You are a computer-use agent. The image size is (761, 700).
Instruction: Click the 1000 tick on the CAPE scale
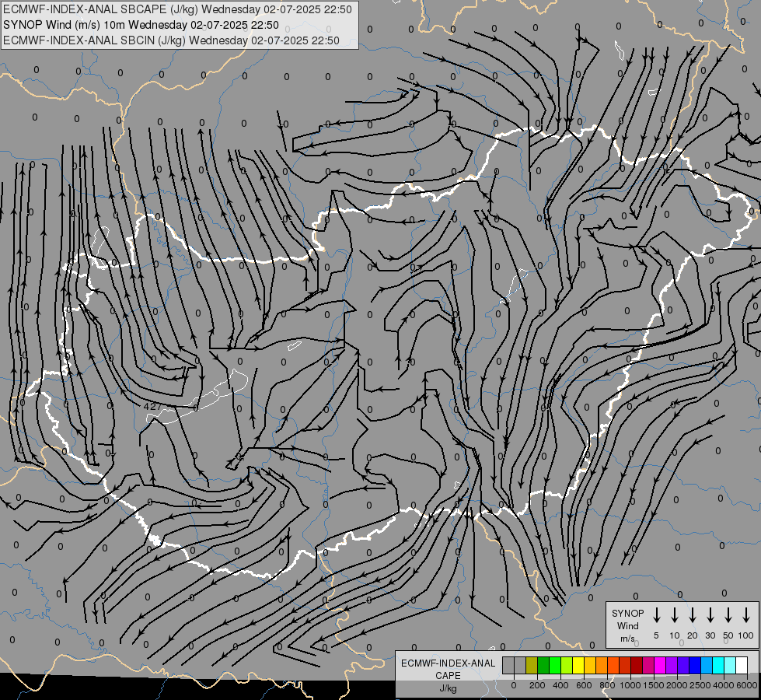[630, 685]
